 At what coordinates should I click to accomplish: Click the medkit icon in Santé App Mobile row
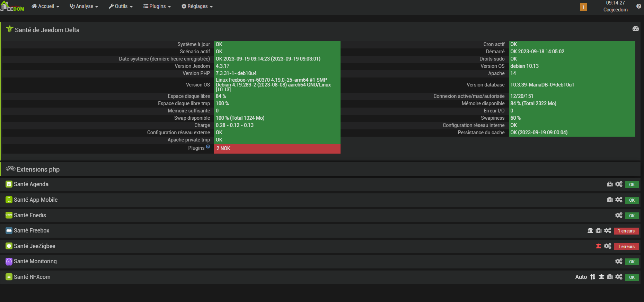coord(610,200)
